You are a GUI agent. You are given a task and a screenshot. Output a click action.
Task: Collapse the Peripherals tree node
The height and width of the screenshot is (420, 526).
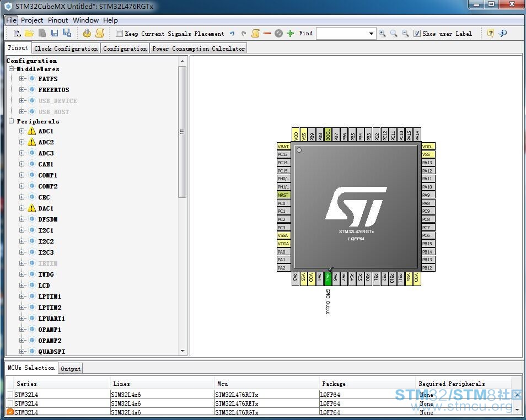click(x=11, y=121)
